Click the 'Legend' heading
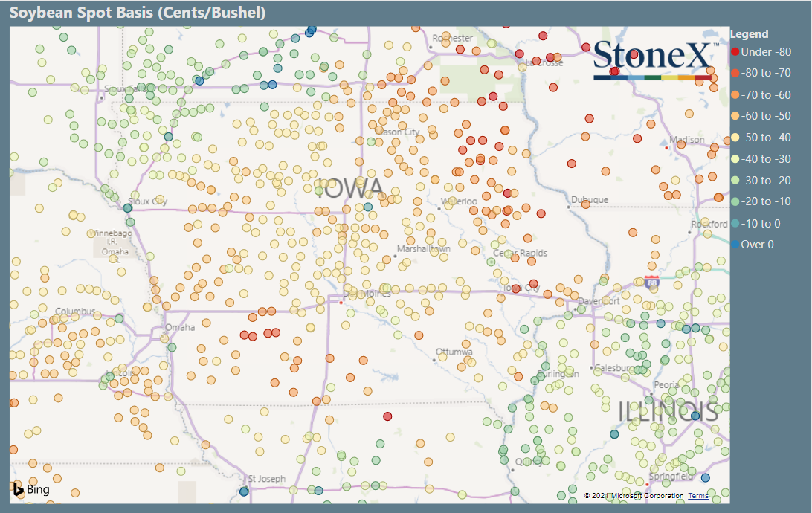This screenshot has width=812, height=513. [x=749, y=34]
